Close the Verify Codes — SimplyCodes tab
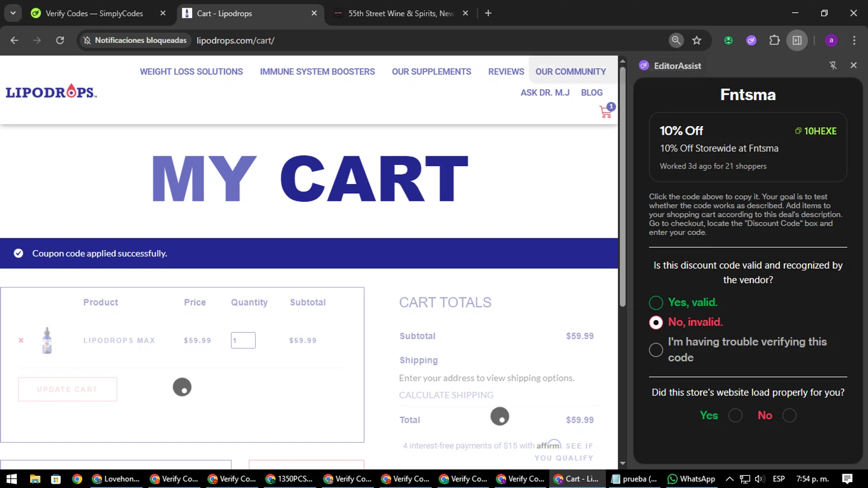868x488 pixels. tap(163, 13)
